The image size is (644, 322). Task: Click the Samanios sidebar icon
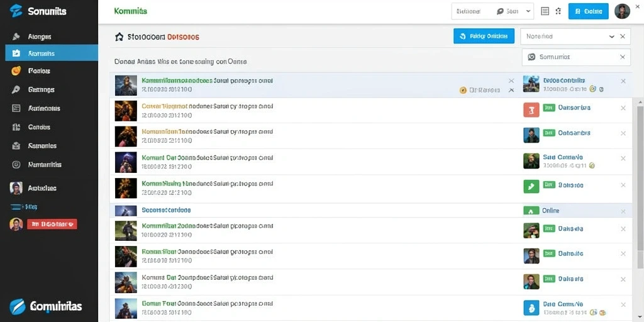pyautogui.click(x=16, y=145)
